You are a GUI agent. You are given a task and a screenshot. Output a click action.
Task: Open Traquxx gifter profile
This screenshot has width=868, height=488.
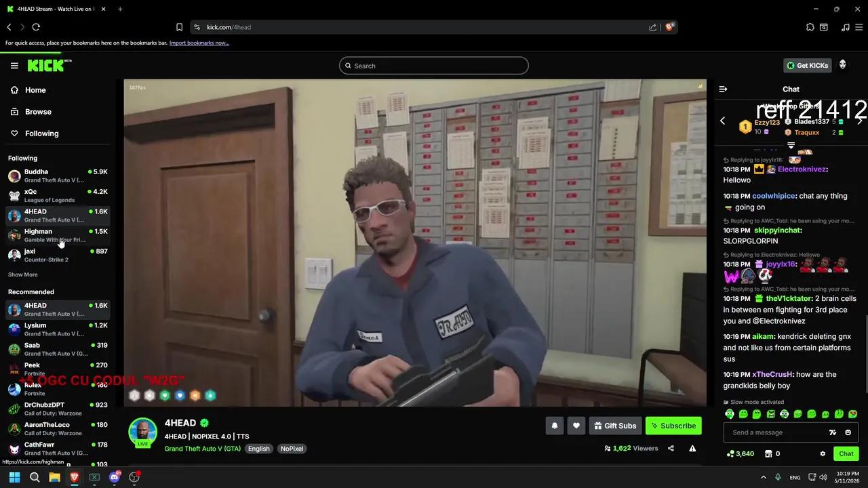(807, 132)
